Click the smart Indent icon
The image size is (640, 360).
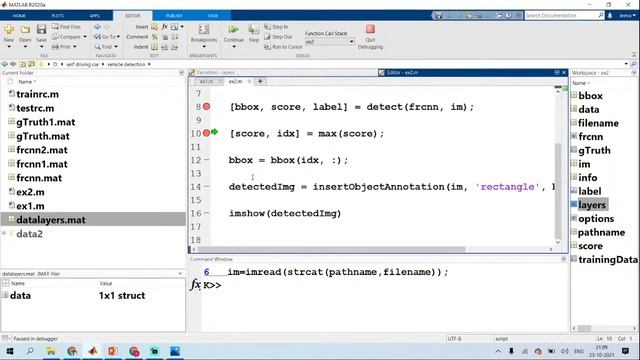point(155,47)
